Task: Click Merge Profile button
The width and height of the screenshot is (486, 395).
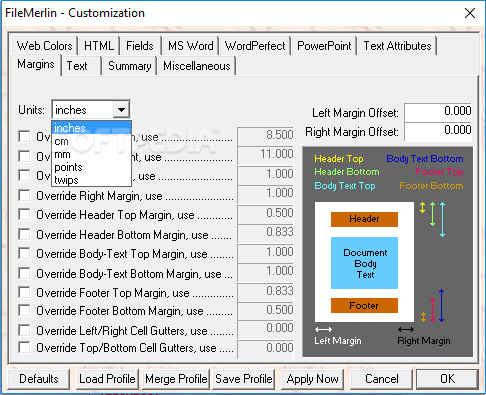Action: click(176, 379)
